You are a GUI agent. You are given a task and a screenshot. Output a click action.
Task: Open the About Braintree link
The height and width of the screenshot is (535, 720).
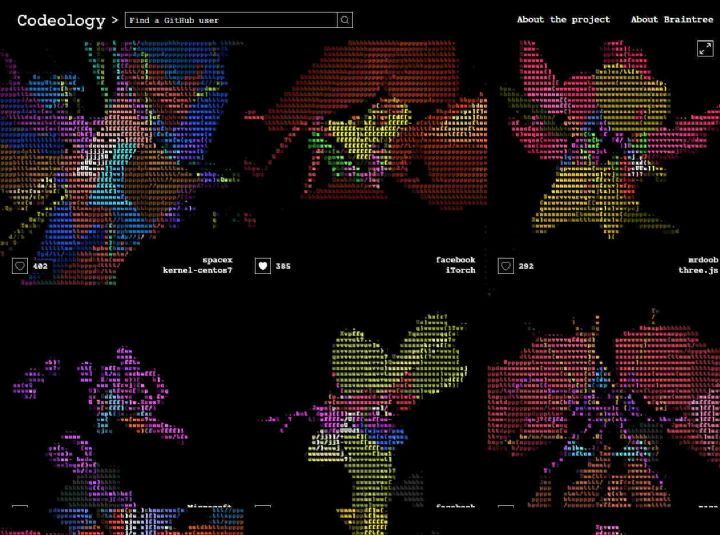pos(672,20)
